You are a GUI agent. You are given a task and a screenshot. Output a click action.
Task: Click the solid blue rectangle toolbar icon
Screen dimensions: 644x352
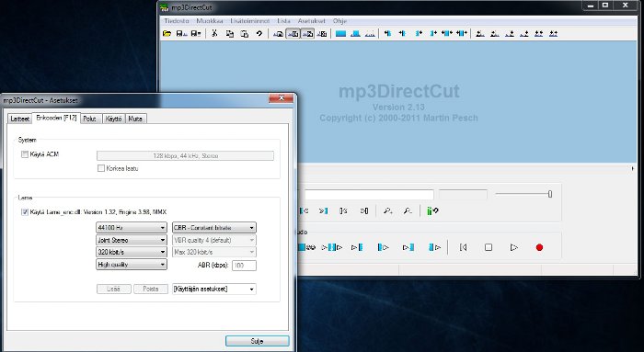click(x=340, y=34)
